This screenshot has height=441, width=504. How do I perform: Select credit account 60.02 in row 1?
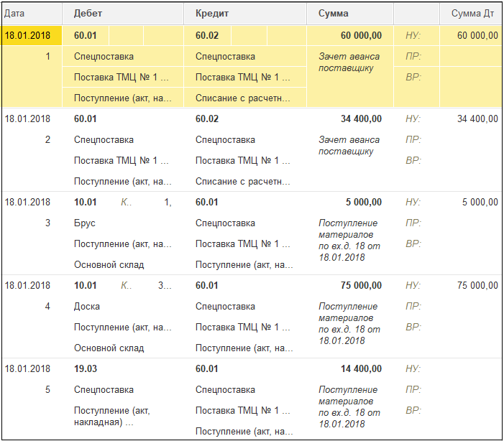tap(207, 35)
